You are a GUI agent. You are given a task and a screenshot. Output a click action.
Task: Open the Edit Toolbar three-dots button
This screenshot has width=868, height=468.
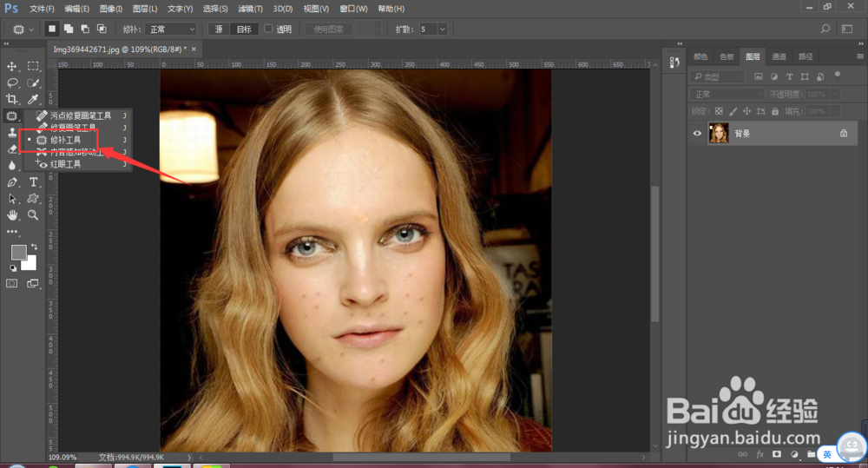click(x=11, y=232)
